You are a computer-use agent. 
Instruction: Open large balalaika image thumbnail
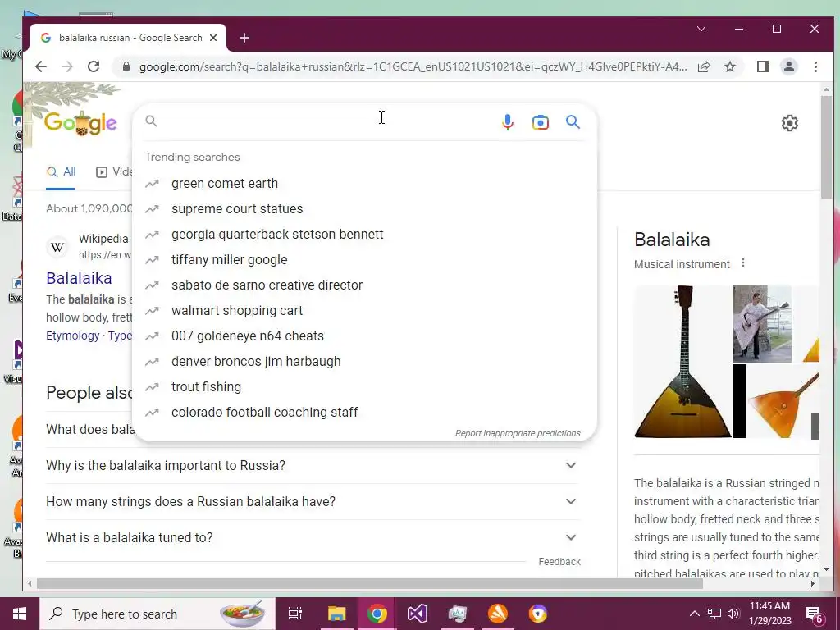click(682, 362)
